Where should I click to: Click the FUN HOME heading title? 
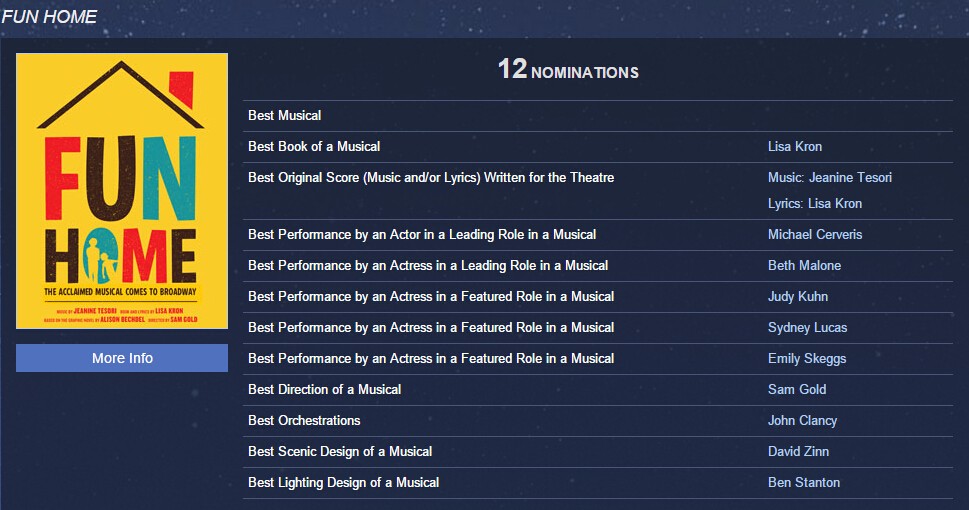pyautogui.click(x=49, y=17)
